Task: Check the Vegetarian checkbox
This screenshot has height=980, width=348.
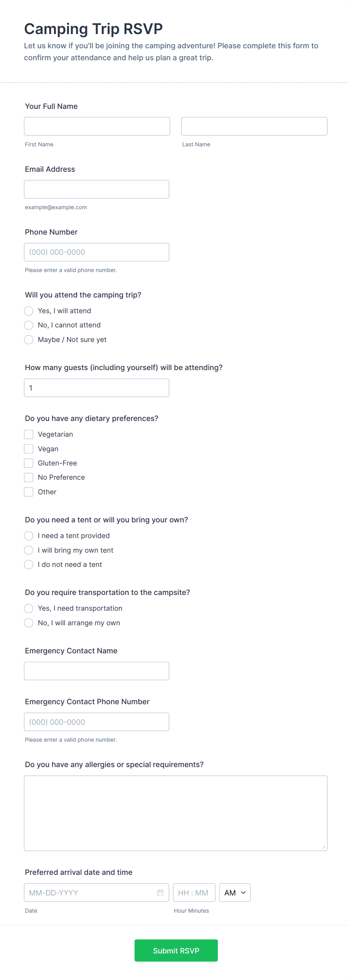Action: (x=28, y=434)
